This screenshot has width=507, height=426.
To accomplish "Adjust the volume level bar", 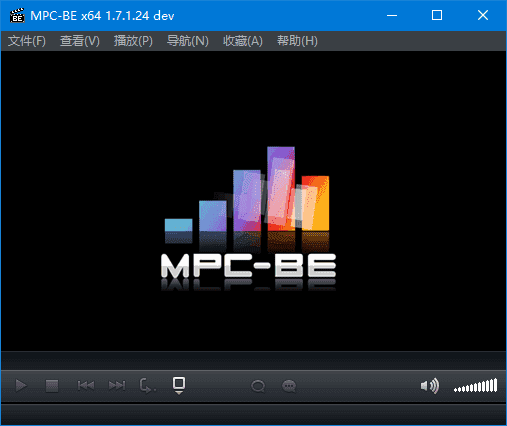I will point(475,386).
